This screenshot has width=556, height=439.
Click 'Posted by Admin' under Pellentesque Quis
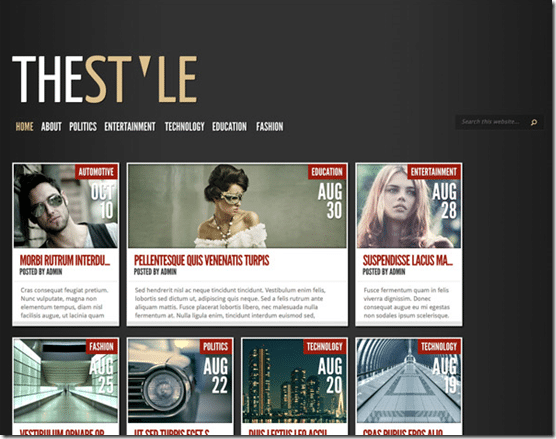(x=155, y=272)
